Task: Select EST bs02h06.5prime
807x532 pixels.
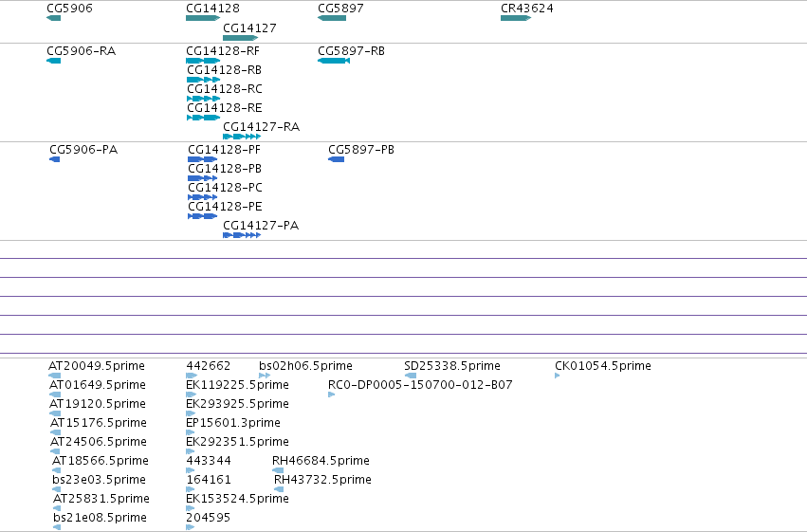Action: point(265,376)
